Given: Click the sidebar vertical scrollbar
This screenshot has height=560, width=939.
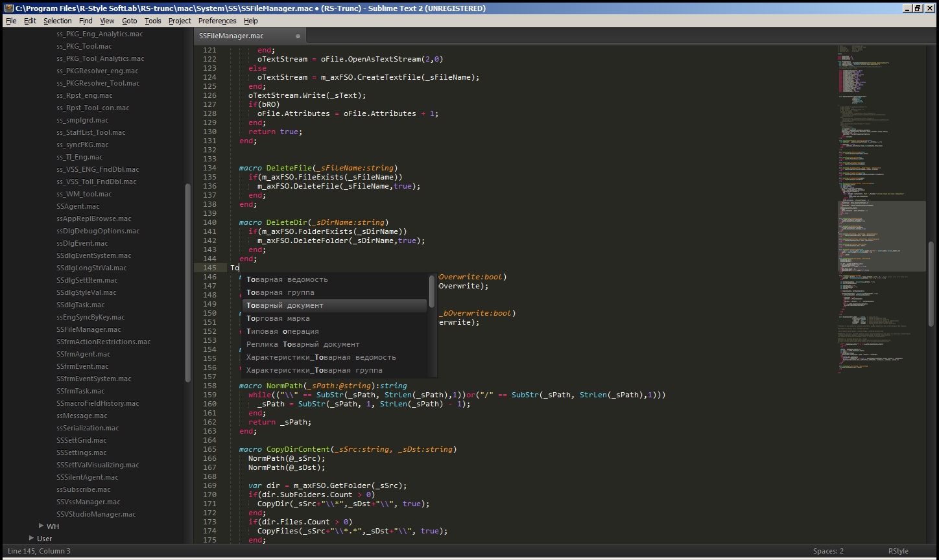Looking at the screenshot, I should click(188, 283).
